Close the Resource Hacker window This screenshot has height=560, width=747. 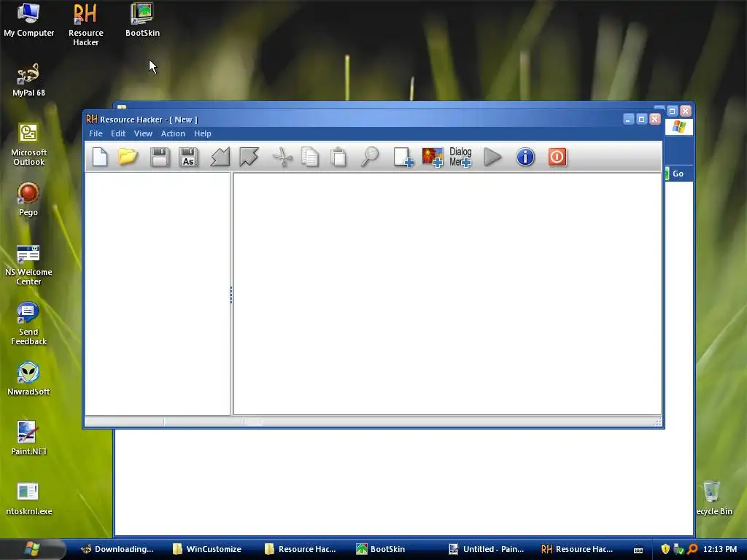click(x=655, y=119)
